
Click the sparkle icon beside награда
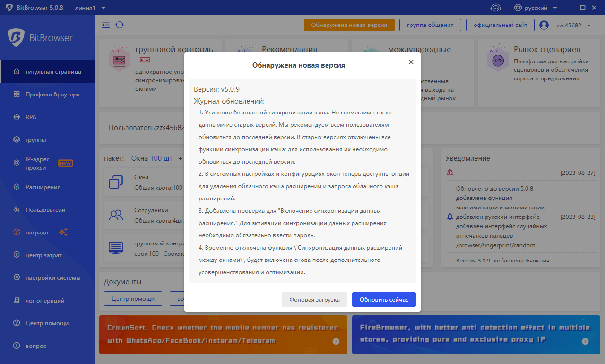click(x=63, y=232)
